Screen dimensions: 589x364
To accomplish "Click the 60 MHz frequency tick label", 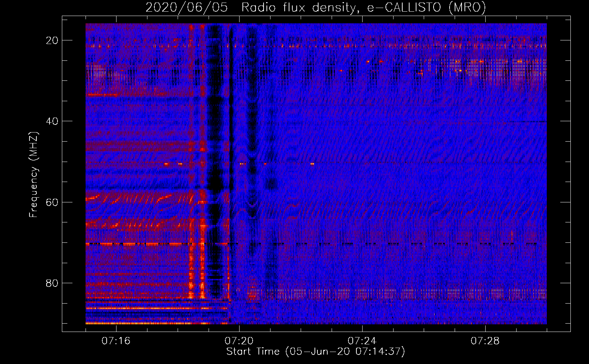I will pyautogui.click(x=52, y=202).
